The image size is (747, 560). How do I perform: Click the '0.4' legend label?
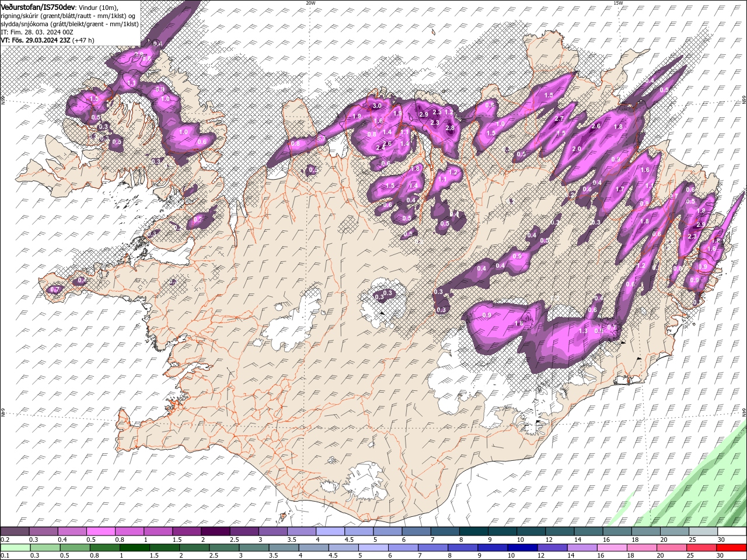pyautogui.click(x=62, y=540)
